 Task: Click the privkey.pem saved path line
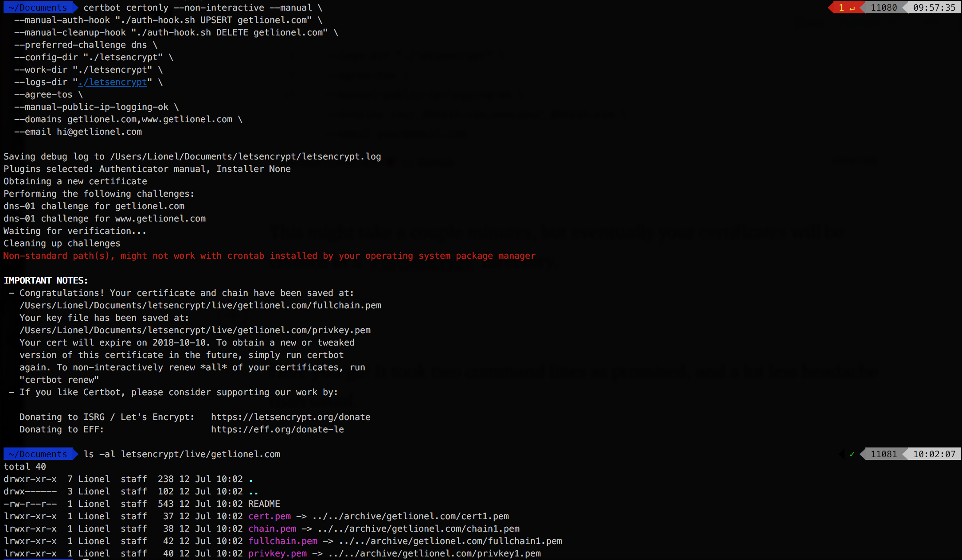pyautogui.click(x=195, y=330)
